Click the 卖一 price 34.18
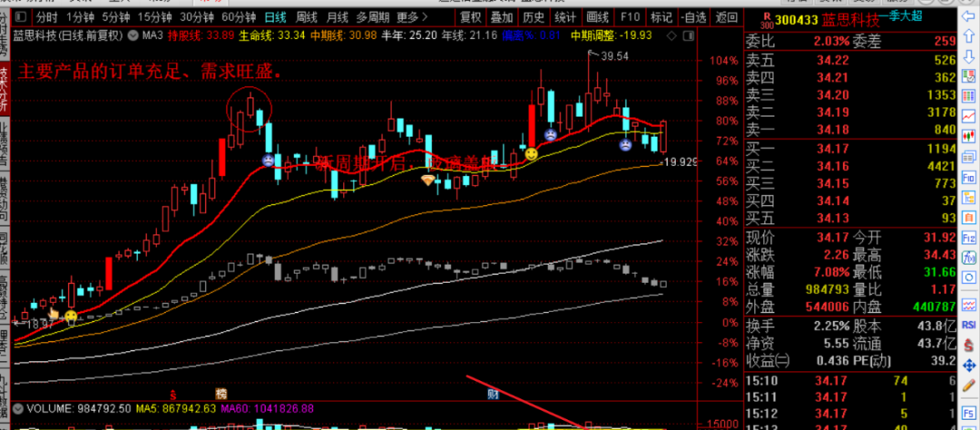 click(832, 130)
